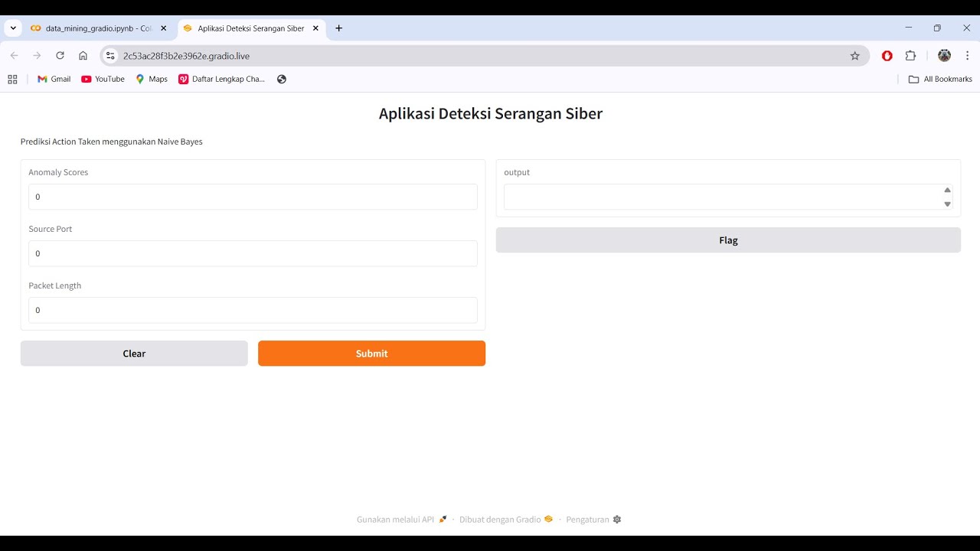This screenshot has height=551, width=980.
Task: Click the Aplikasi Deteksi Serangan Siber heading
Action: coord(491,114)
